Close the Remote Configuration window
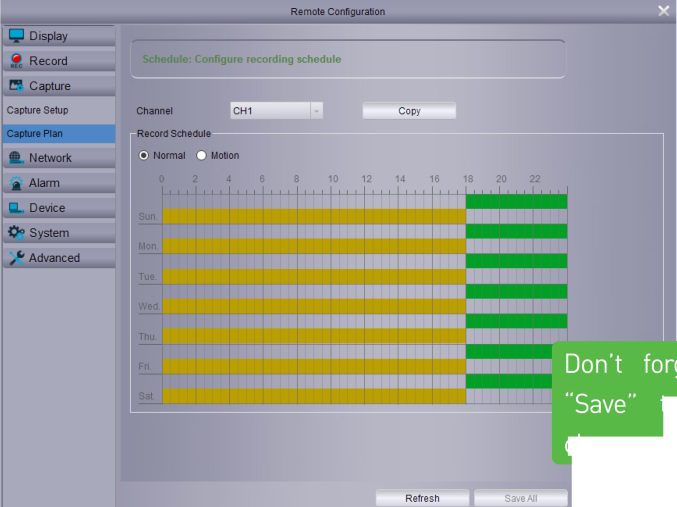The image size is (677, 507). pyautogui.click(x=664, y=11)
